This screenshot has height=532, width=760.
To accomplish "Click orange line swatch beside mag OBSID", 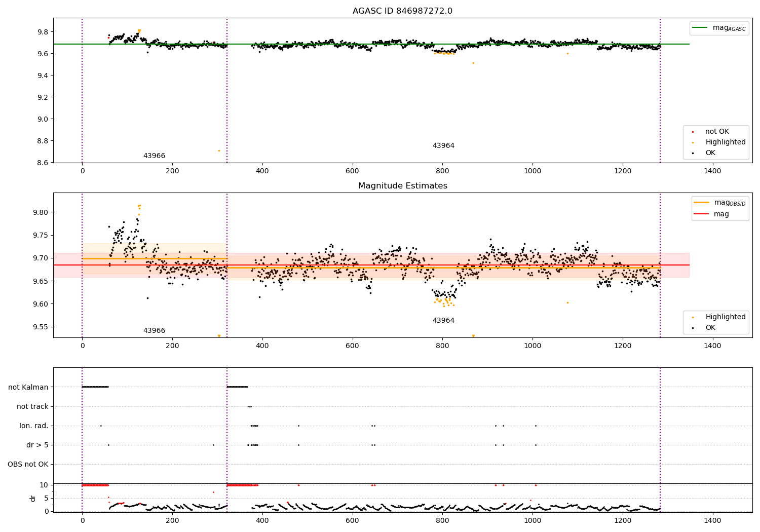I will tap(702, 203).
